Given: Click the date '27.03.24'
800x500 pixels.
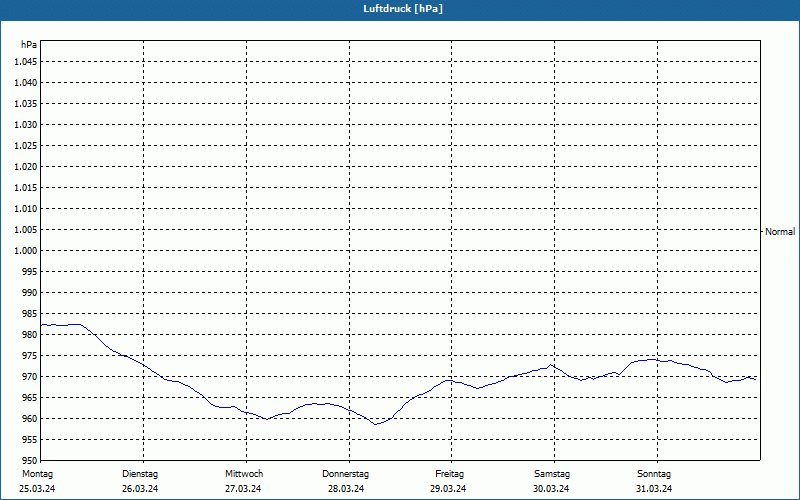Looking at the screenshot, I should point(243,489).
